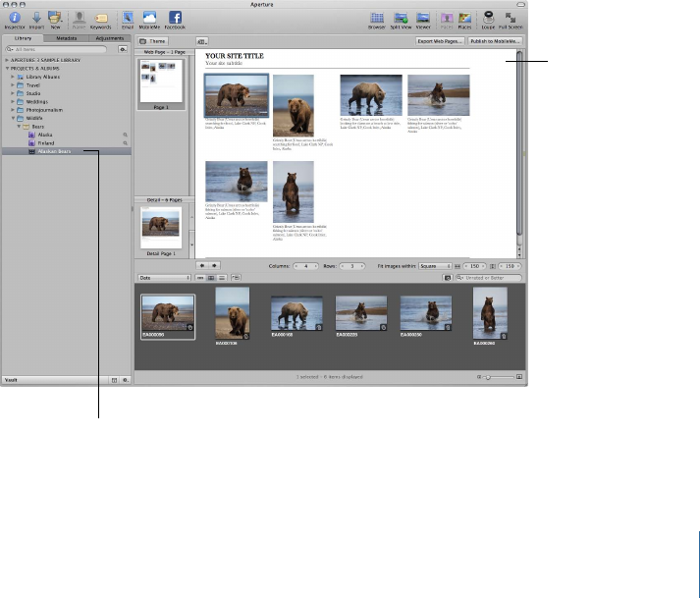Select Detail Page 1 thumbnail
The width and height of the screenshot is (700, 598).
(x=161, y=230)
